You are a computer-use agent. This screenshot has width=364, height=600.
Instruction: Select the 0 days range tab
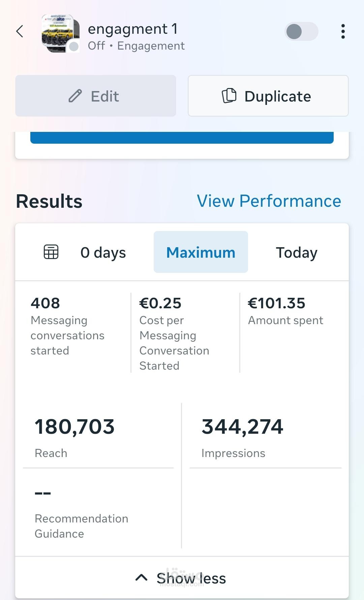coord(103,252)
